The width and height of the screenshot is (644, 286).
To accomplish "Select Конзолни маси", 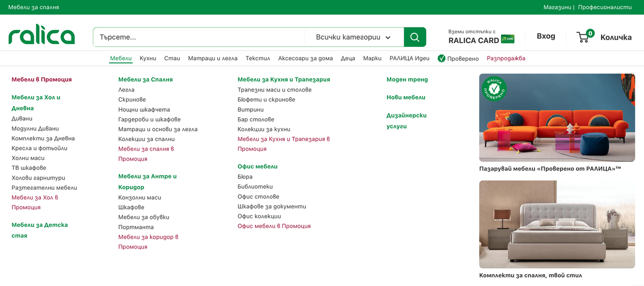I will click(x=140, y=198).
